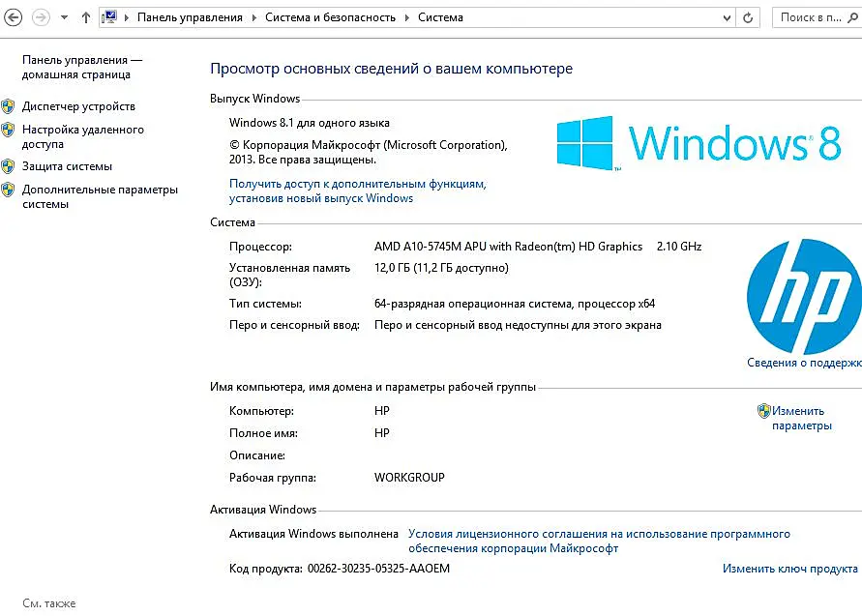
Task: Click HP value beside Компьютер label
Action: point(382,410)
